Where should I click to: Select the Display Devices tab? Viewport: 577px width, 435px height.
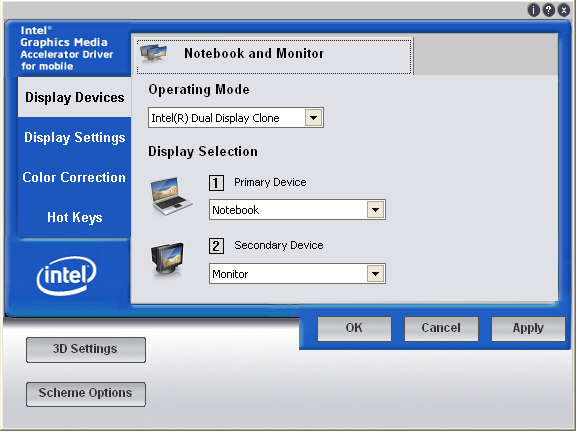pyautogui.click(x=75, y=98)
